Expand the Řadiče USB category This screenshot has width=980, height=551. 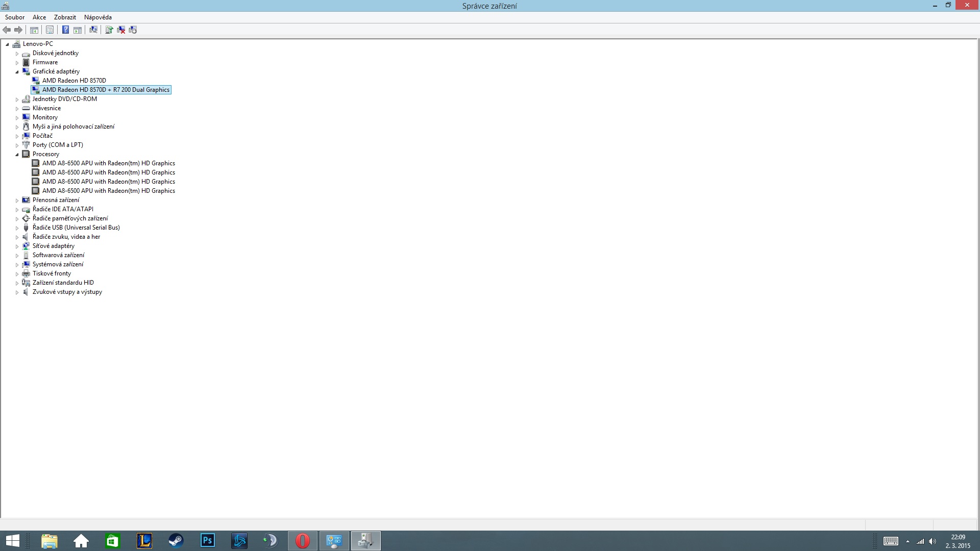pos(17,228)
